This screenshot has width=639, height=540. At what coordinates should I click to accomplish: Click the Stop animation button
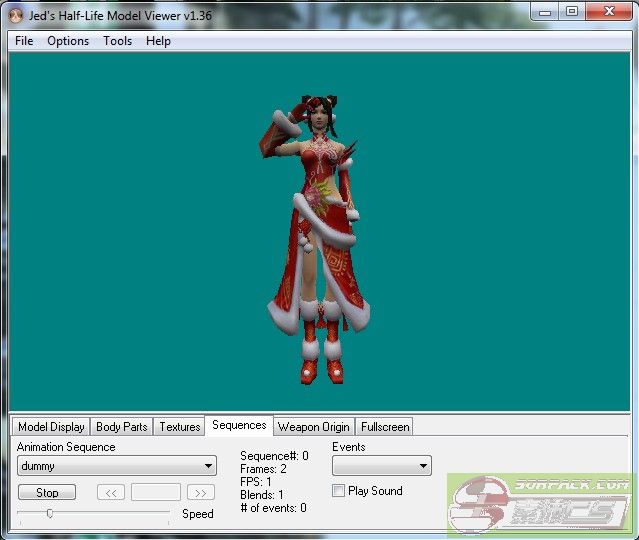point(47,492)
